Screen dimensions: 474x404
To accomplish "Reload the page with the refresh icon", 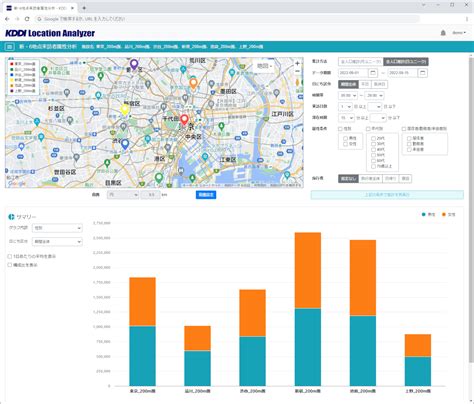I will pos(27,19).
